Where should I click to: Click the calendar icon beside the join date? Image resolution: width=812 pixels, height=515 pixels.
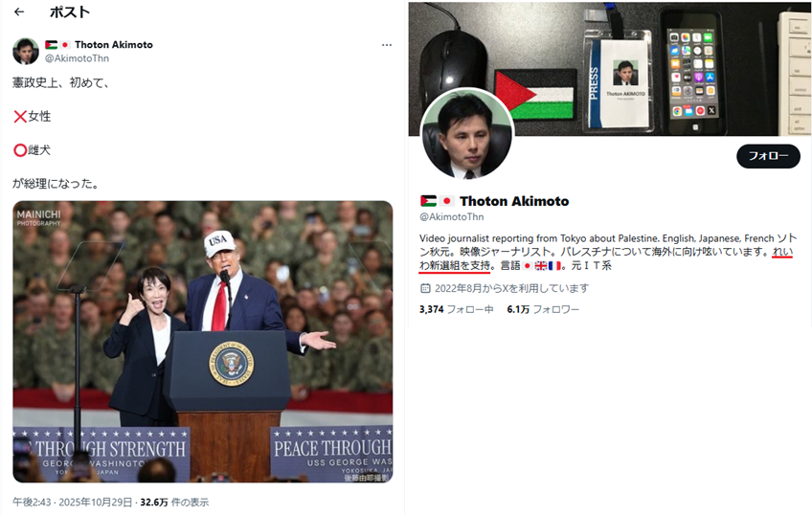425,288
